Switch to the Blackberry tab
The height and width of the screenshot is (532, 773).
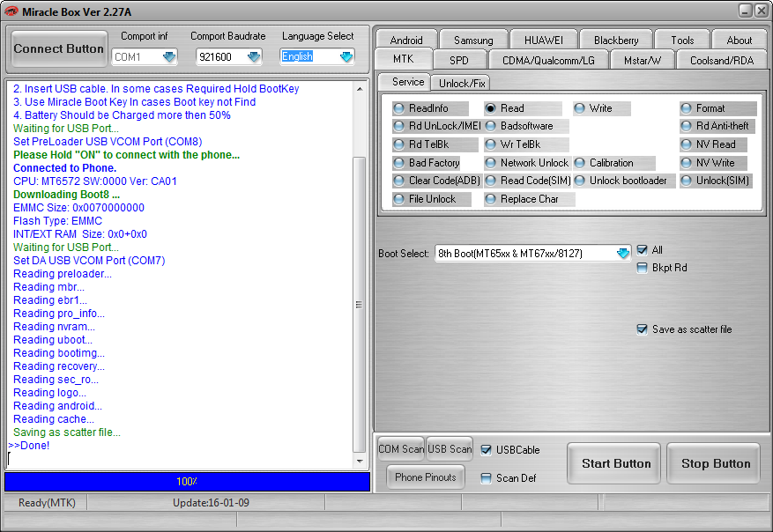click(616, 40)
